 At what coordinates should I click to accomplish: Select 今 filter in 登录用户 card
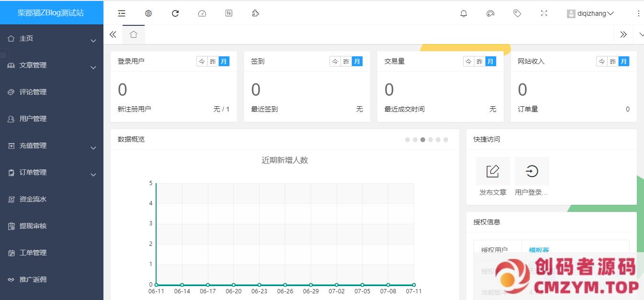[202, 61]
